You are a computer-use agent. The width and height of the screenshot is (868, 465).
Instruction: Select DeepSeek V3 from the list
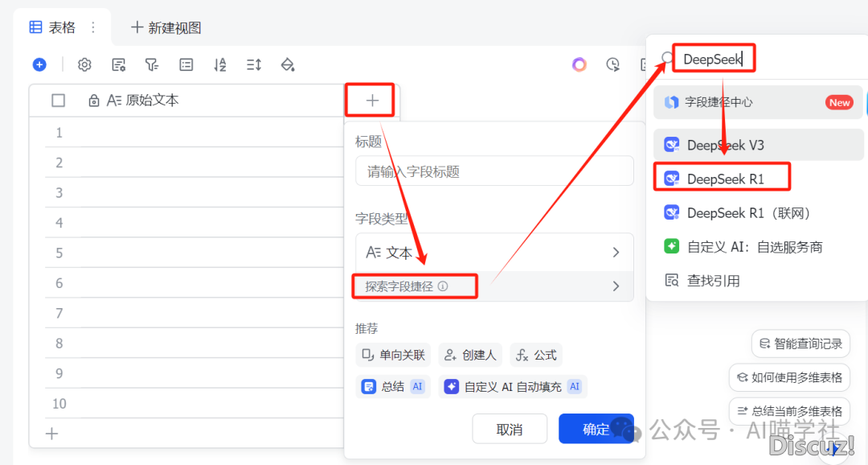[x=758, y=145]
